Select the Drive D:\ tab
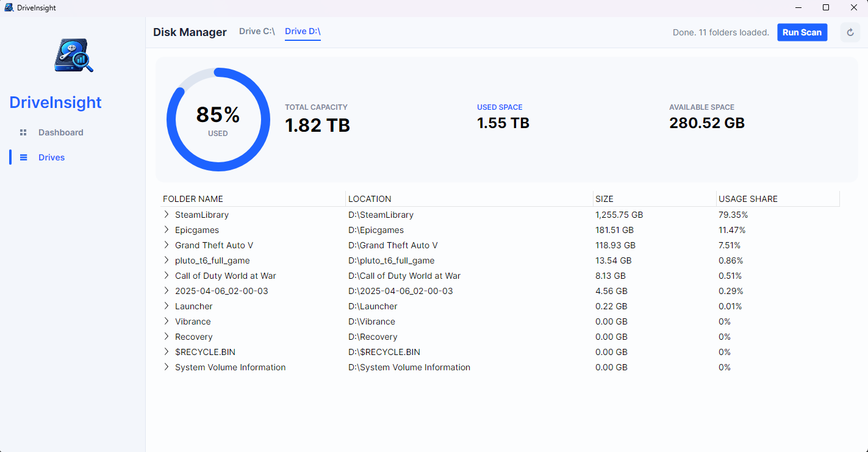This screenshot has width=868, height=452. coord(303,32)
